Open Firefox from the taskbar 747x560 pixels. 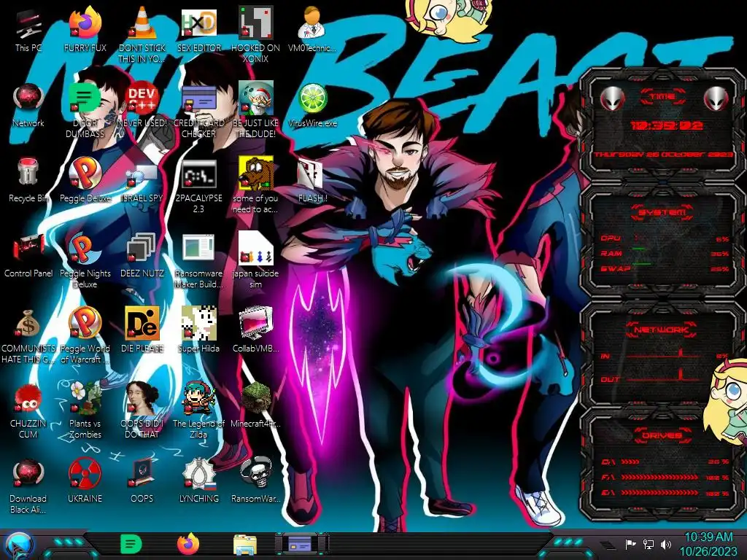point(188,544)
